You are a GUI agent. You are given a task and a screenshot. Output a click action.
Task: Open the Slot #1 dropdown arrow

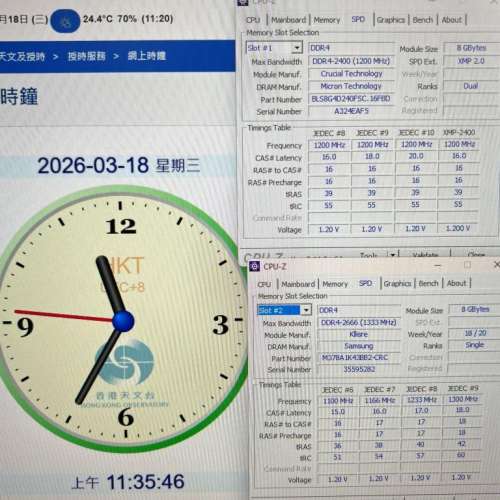296,48
